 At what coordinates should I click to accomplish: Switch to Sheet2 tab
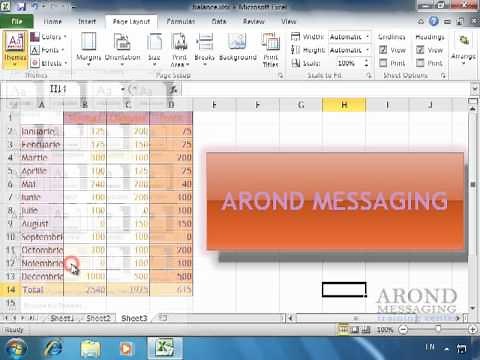coord(98,318)
